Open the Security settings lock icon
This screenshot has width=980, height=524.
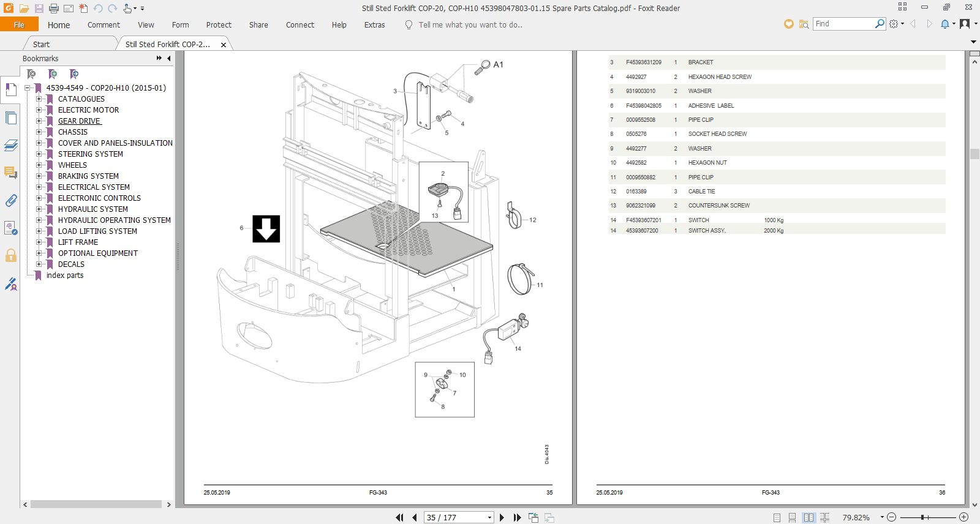pos(10,255)
